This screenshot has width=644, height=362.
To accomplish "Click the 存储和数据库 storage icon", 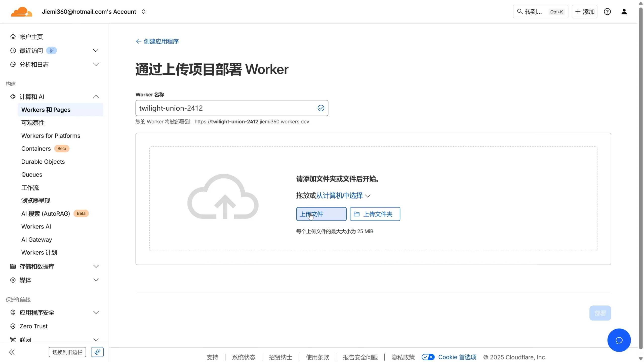I will pyautogui.click(x=12, y=266).
